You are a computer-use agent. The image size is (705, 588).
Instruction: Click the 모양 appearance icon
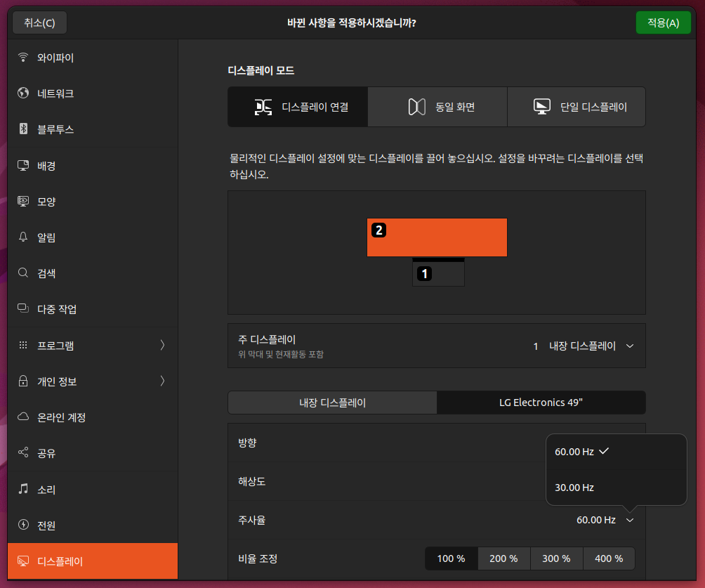tap(23, 201)
